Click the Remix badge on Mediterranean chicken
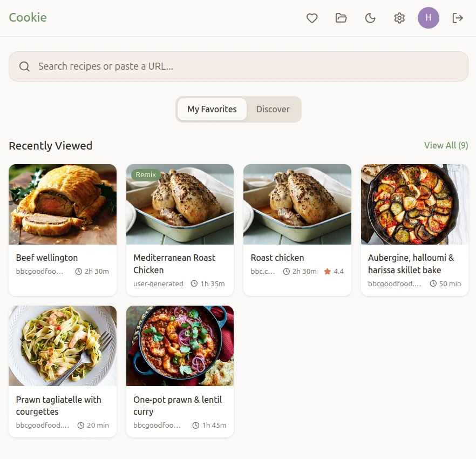This screenshot has width=476, height=459. pyautogui.click(x=146, y=175)
